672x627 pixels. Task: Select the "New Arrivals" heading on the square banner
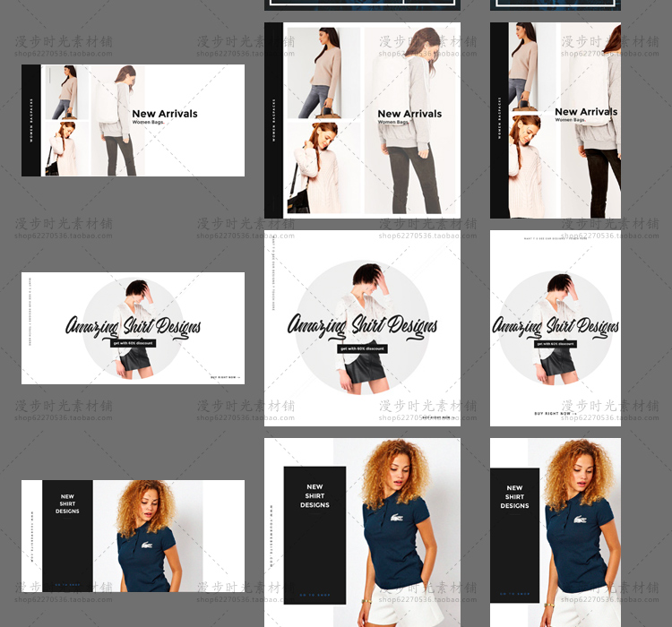click(x=409, y=114)
